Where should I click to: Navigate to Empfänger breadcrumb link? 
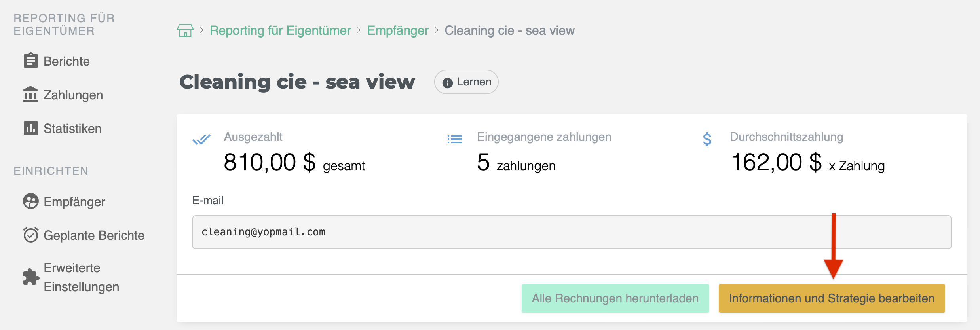tap(398, 30)
